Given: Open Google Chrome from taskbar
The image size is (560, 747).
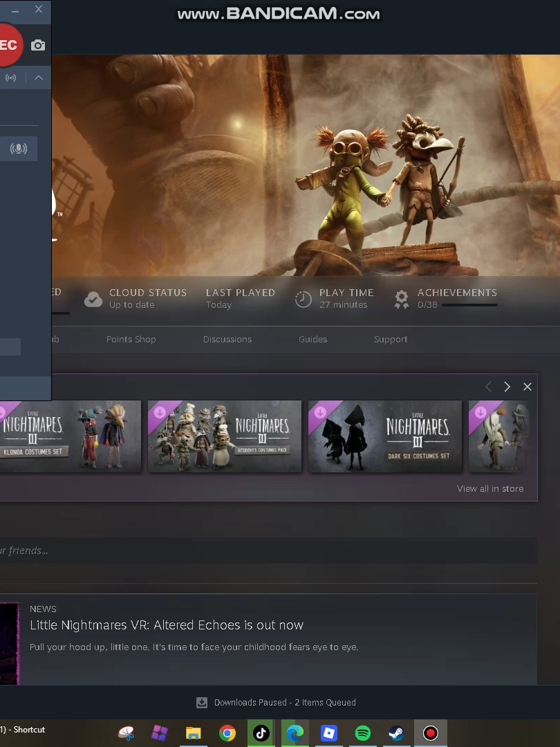Looking at the screenshot, I should (227, 733).
